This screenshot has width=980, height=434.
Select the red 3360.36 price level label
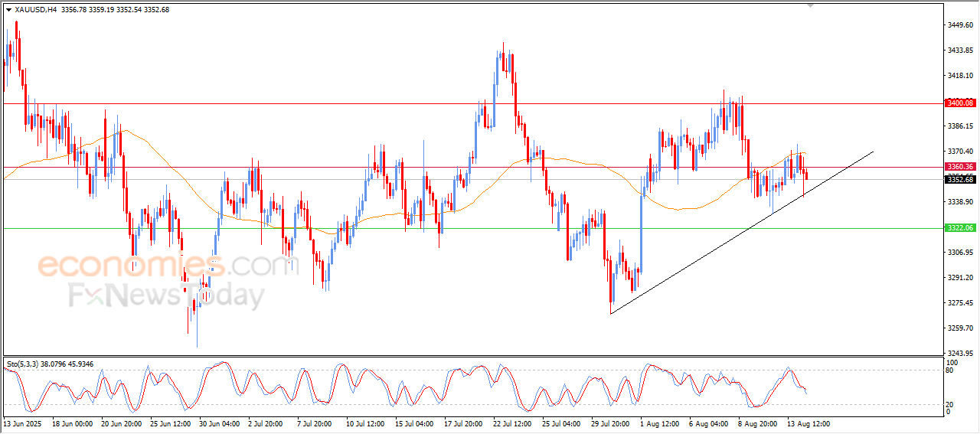click(959, 166)
